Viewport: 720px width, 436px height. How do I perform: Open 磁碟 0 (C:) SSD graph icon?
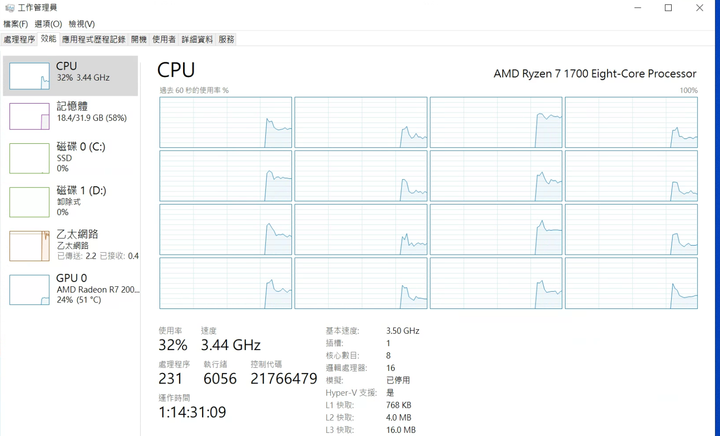tap(29, 158)
